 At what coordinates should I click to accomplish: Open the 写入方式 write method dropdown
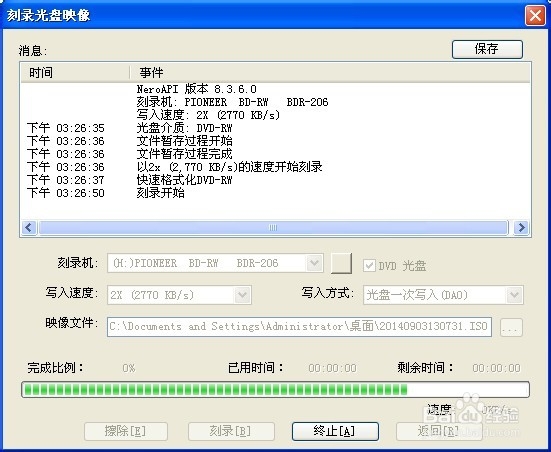point(514,295)
